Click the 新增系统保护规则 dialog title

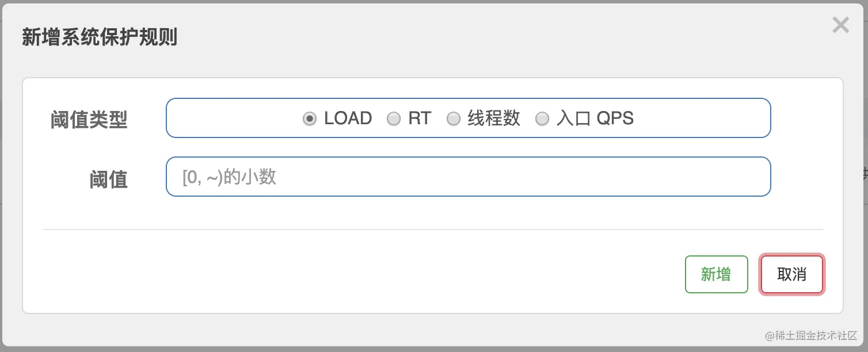[100, 37]
